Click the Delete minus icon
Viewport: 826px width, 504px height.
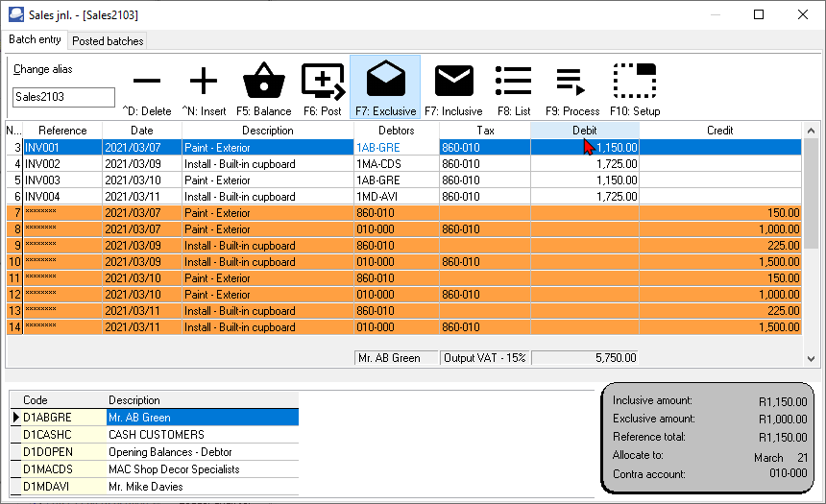point(147,81)
